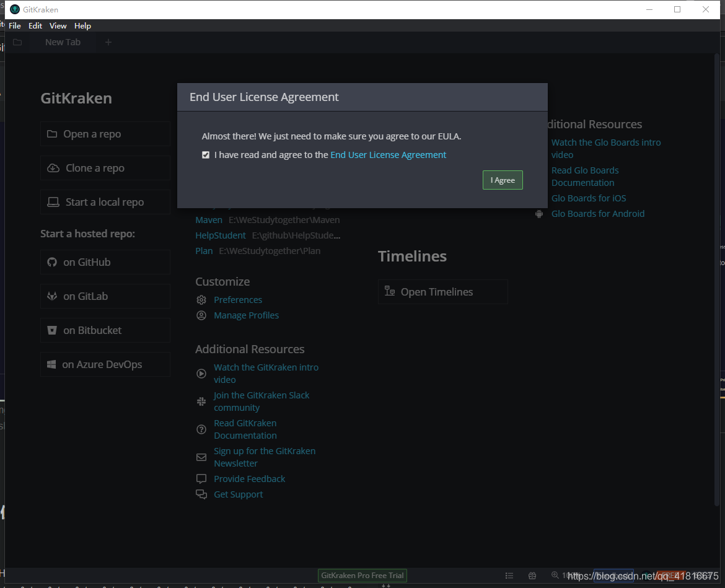Start a hosted repo on Azure DevOps

[x=105, y=365]
